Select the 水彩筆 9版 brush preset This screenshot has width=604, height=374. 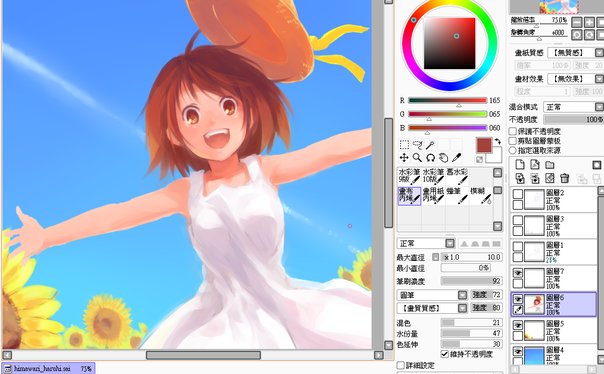(x=409, y=176)
